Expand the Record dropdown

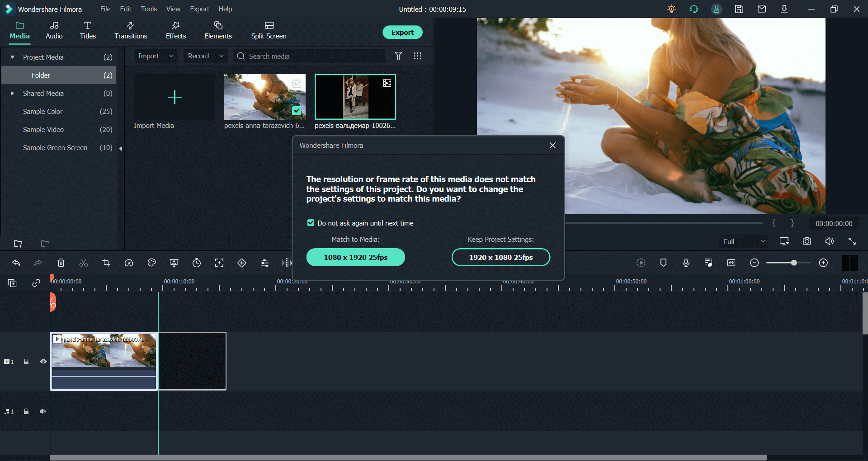206,56
